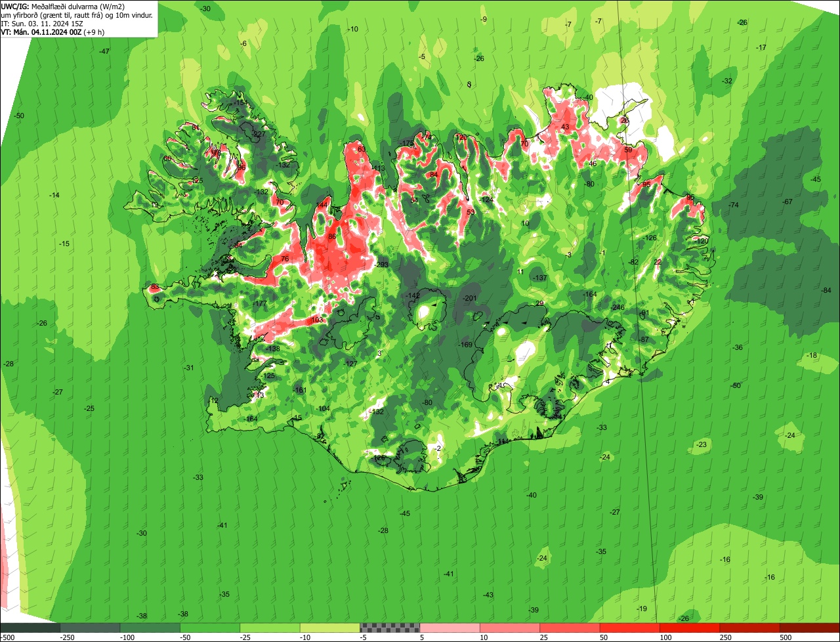The height and width of the screenshot is (642, 840).
Task: Click the -15 ocean value
Action: coord(64,244)
